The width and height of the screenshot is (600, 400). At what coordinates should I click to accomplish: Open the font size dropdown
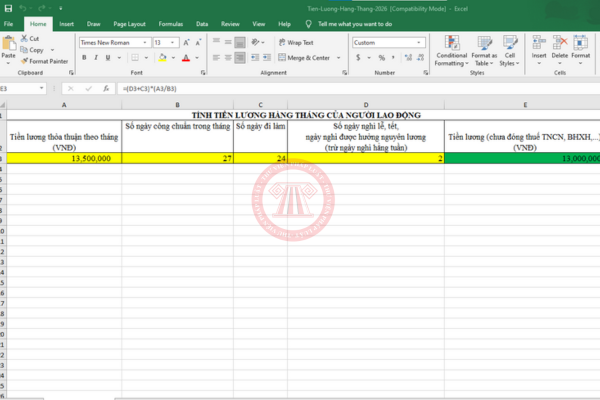173,42
